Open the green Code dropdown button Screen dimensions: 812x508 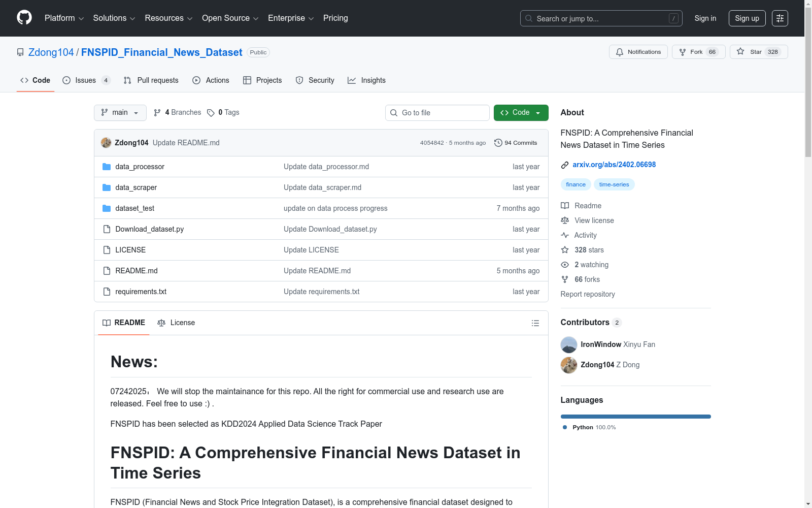tap(521, 113)
